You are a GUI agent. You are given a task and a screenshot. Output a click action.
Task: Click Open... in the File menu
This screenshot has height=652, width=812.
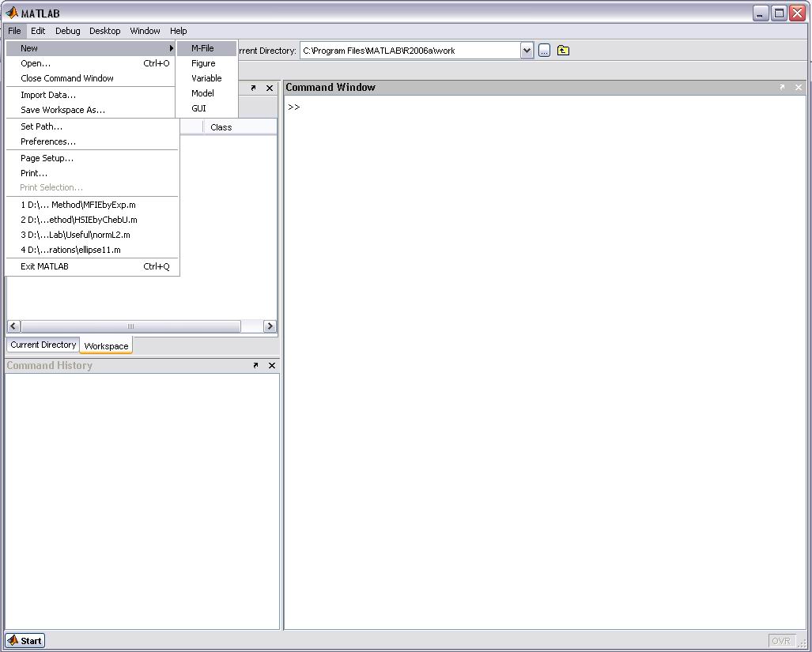[93, 63]
